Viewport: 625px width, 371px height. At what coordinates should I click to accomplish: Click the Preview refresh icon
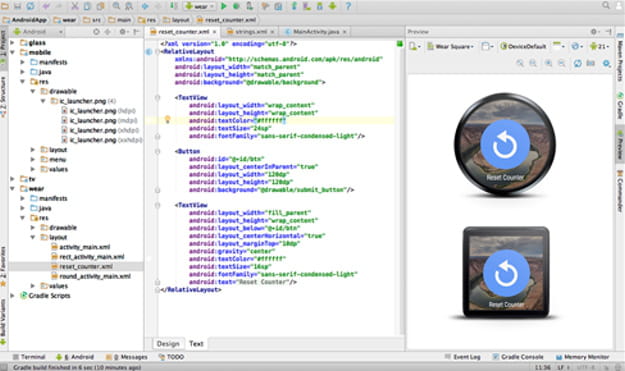click(578, 63)
